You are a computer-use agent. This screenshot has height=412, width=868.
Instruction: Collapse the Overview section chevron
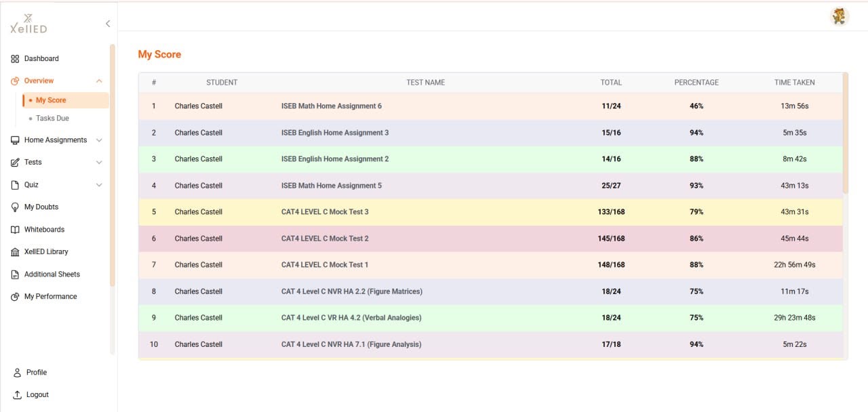tap(99, 81)
